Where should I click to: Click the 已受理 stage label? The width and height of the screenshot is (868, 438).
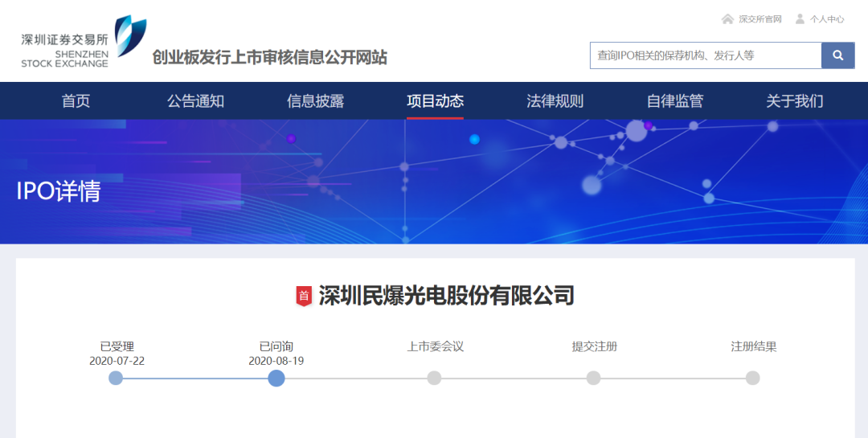pos(117,346)
